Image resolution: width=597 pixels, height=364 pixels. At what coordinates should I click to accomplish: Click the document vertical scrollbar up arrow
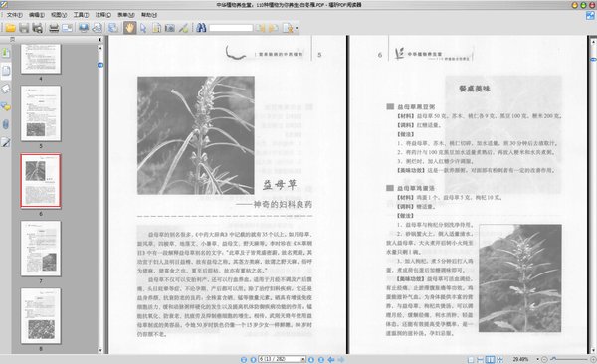point(593,41)
